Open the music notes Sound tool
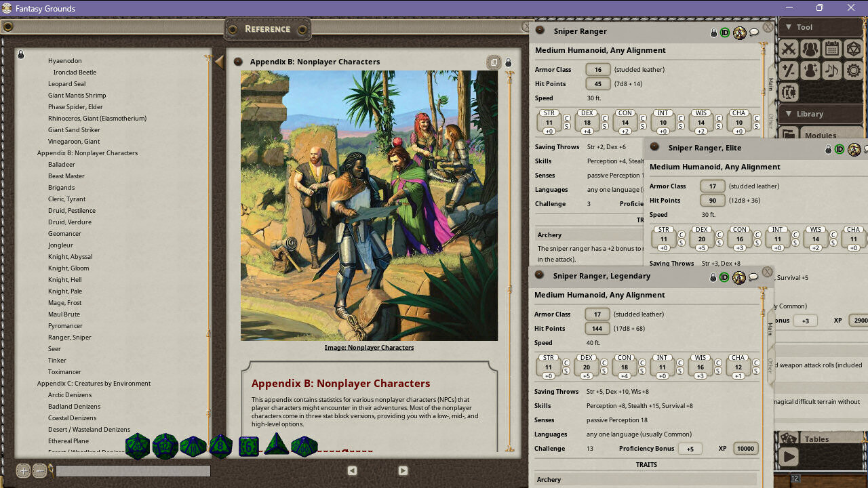 (832, 70)
